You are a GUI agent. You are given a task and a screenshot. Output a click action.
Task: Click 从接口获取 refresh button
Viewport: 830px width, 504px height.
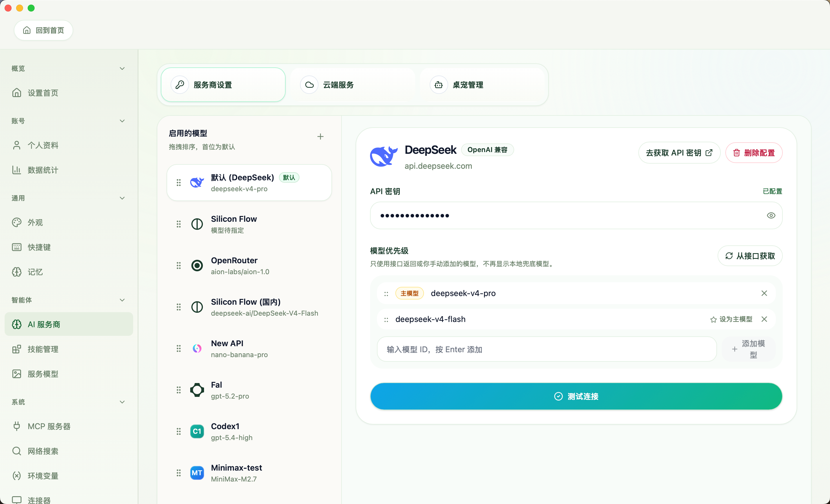point(750,256)
